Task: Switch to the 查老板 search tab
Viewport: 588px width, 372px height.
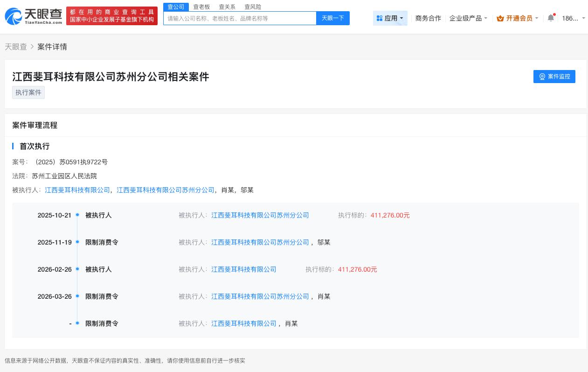Action: pos(201,7)
